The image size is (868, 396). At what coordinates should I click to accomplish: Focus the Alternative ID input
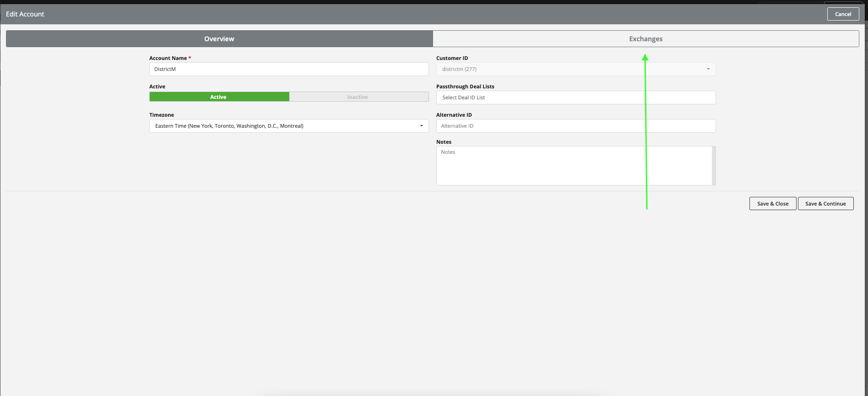point(576,126)
